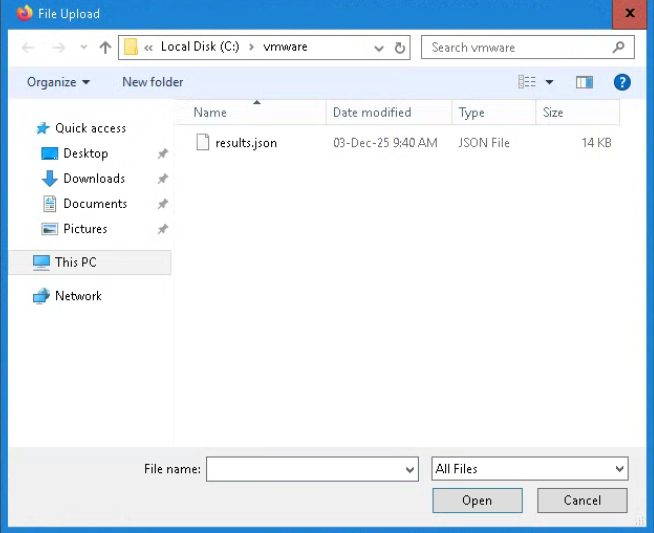This screenshot has height=533, width=654.
Task: Open Help with the question mark icon
Action: [622, 82]
